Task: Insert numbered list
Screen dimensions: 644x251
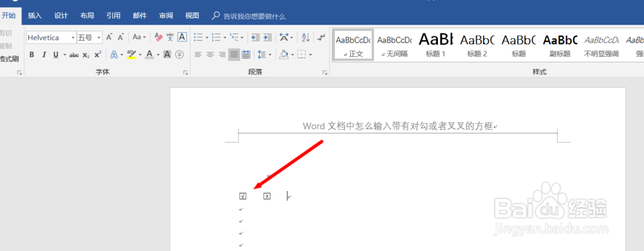Action: 216,37
